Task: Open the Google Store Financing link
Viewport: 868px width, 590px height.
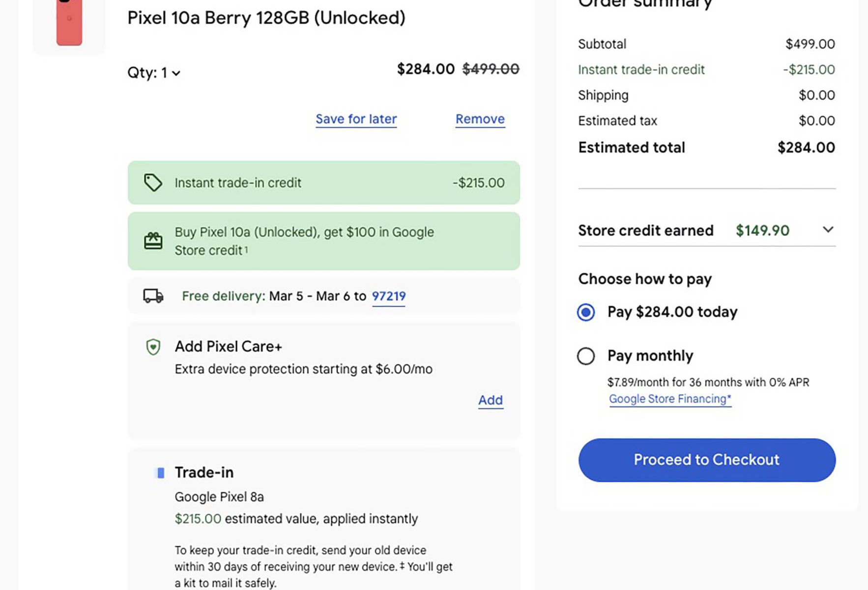Action: [670, 399]
